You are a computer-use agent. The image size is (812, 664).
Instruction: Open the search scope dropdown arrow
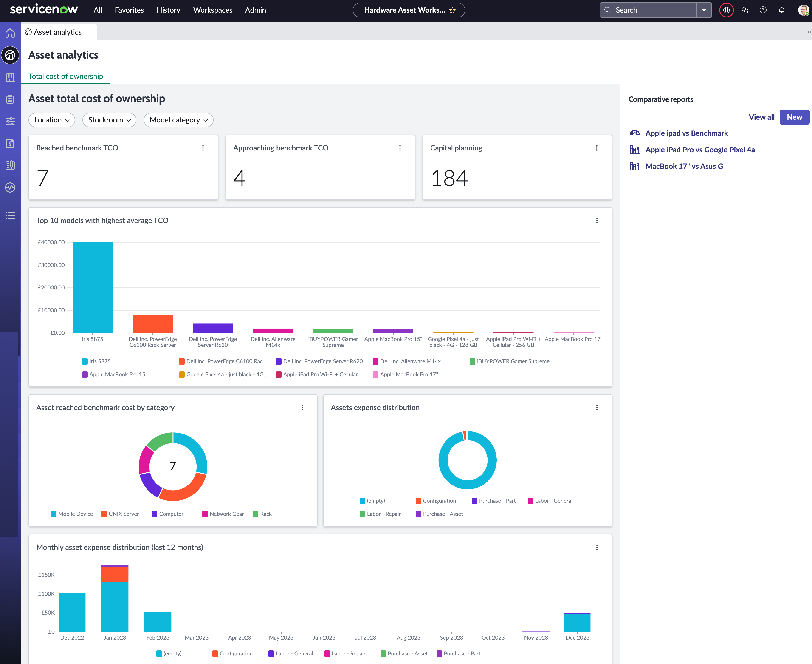click(704, 10)
